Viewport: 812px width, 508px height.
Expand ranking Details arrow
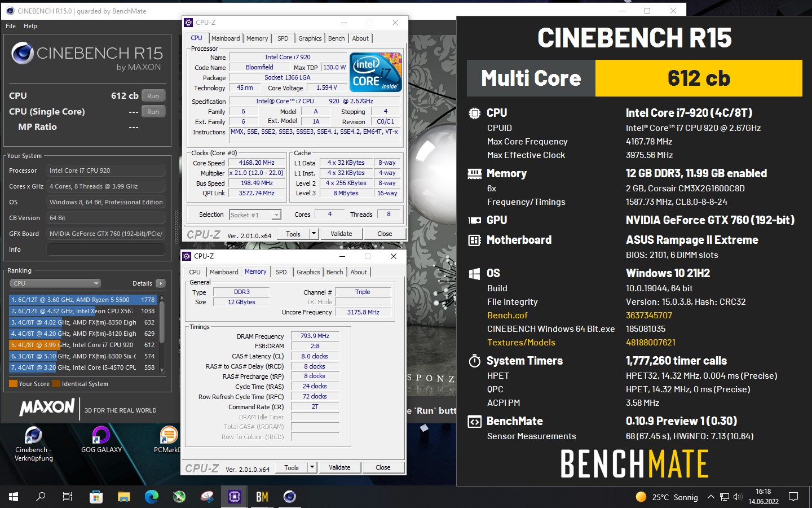pos(161,283)
